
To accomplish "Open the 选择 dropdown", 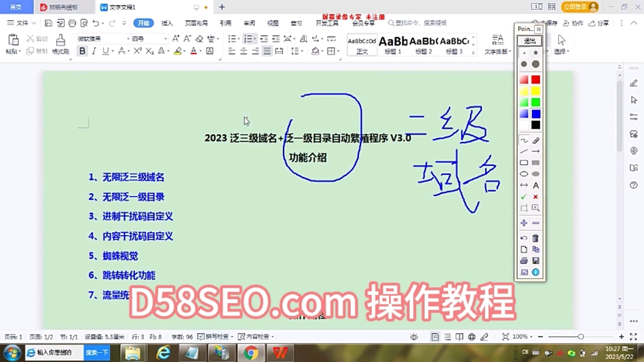I will click(561, 51).
